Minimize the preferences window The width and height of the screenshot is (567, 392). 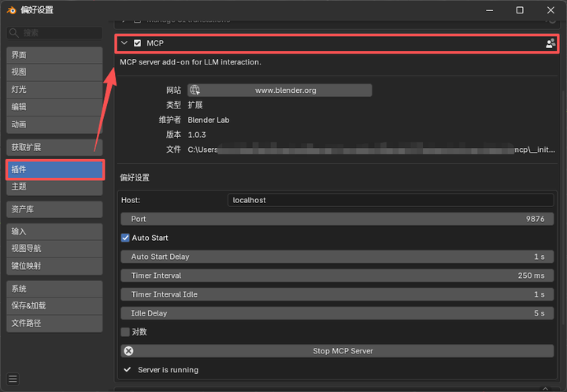point(489,10)
